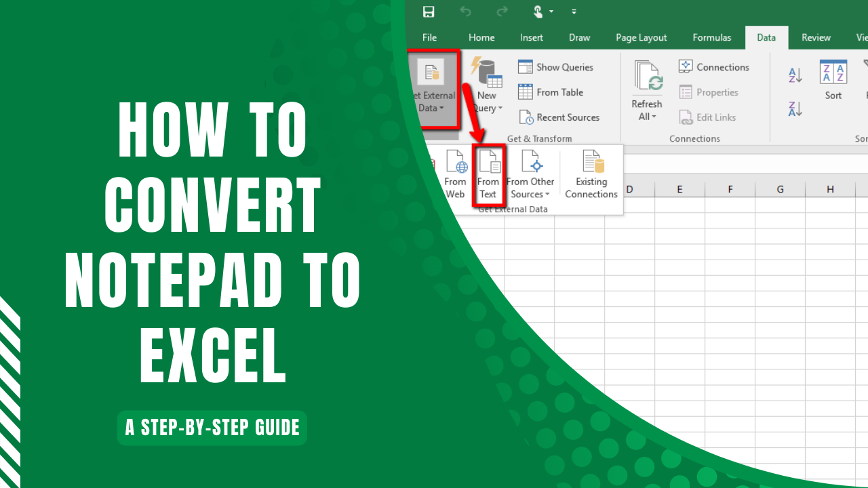Viewport: 868px width, 488px height.
Task: Open Existing Connections
Action: (591, 174)
